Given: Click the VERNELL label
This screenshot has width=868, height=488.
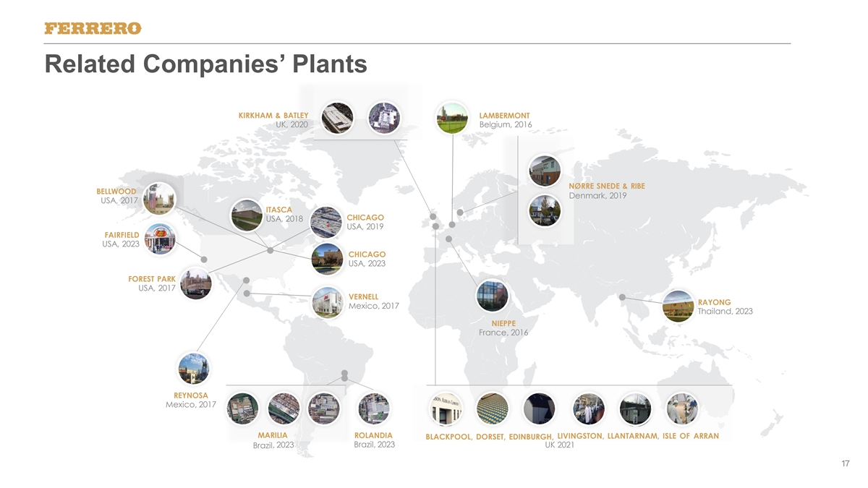Looking at the screenshot, I should [363, 297].
